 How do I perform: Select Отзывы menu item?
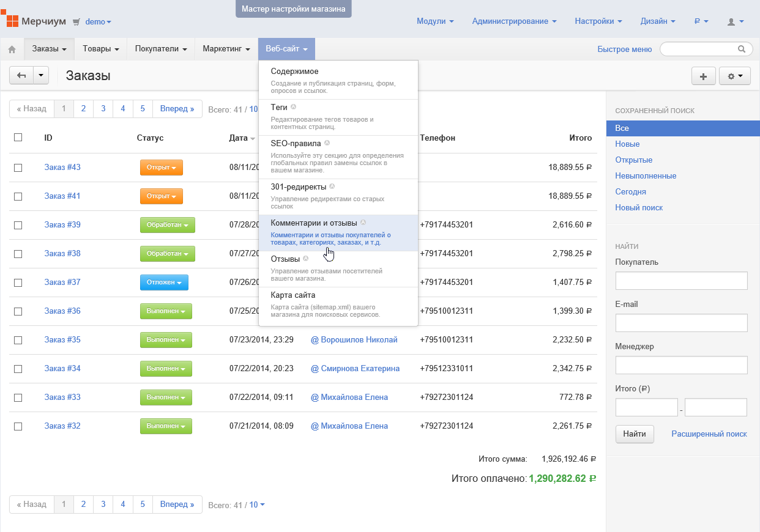click(x=338, y=269)
